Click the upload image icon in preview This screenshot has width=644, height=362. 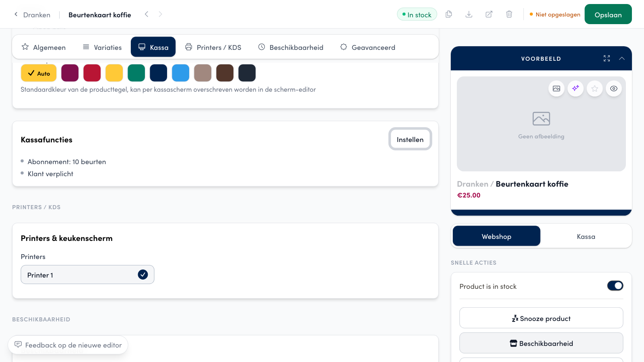pos(557,88)
